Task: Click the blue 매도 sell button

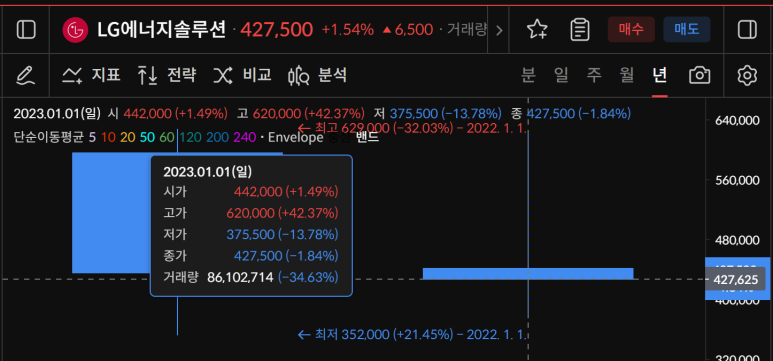Action: 687,30
